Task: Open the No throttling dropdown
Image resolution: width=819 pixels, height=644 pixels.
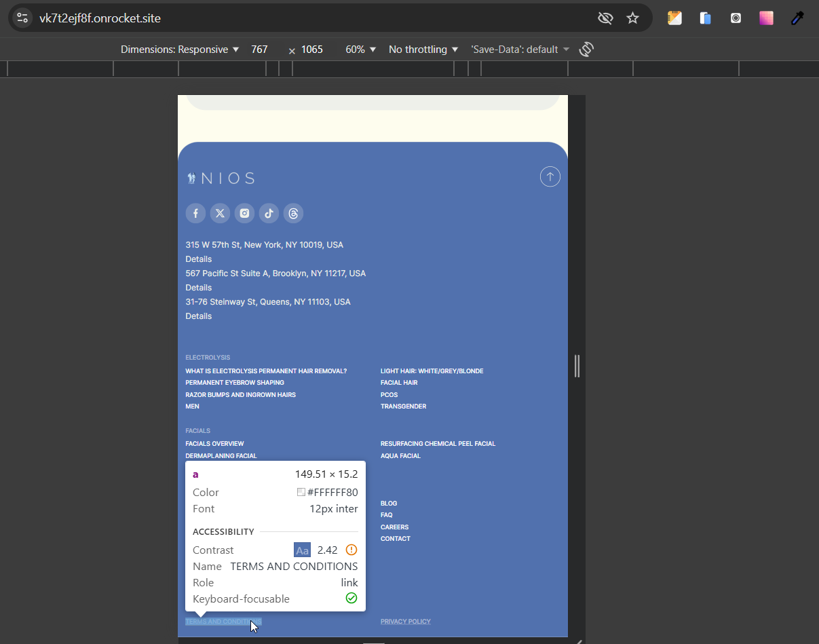Action: tap(423, 50)
